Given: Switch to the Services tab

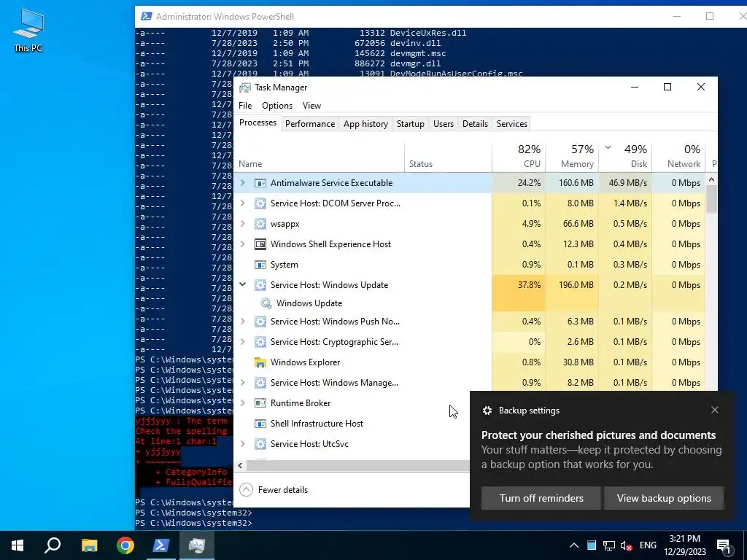Looking at the screenshot, I should [x=511, y=124].
